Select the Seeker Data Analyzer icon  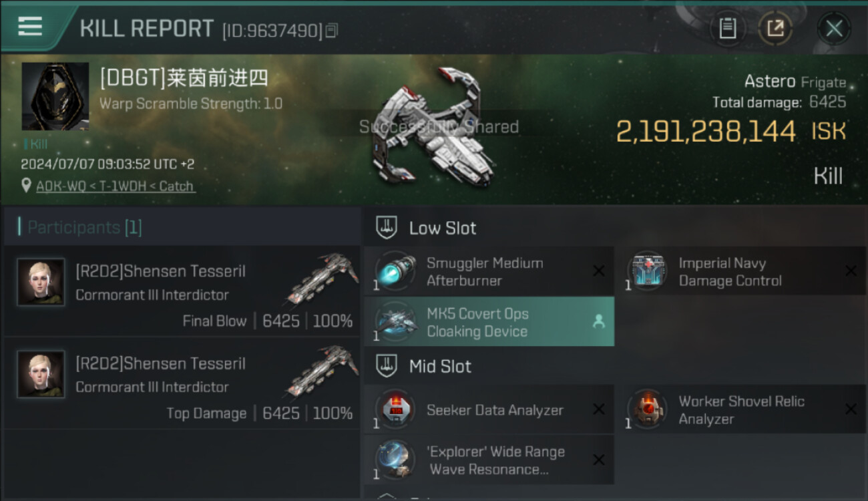pos(395,409)
